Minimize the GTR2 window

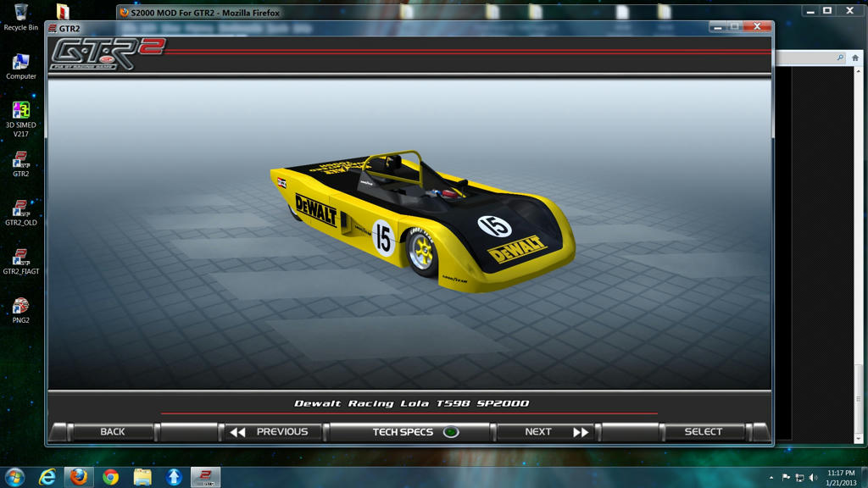(x=717, y=26)
